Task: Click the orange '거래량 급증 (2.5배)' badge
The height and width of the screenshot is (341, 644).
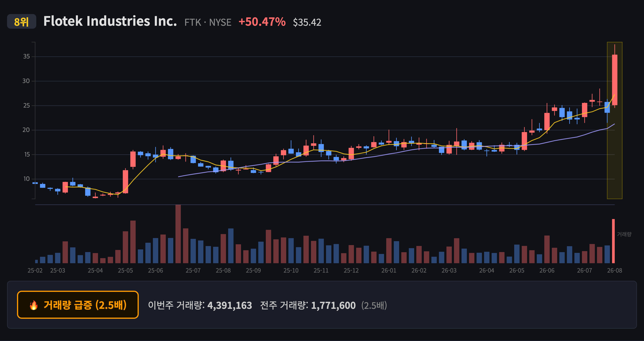Action: 78,305
